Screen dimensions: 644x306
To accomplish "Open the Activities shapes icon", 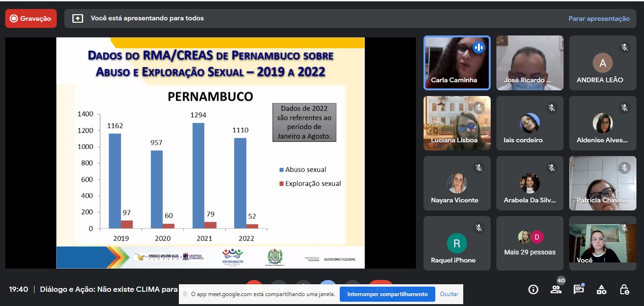I will click(601, 289).
